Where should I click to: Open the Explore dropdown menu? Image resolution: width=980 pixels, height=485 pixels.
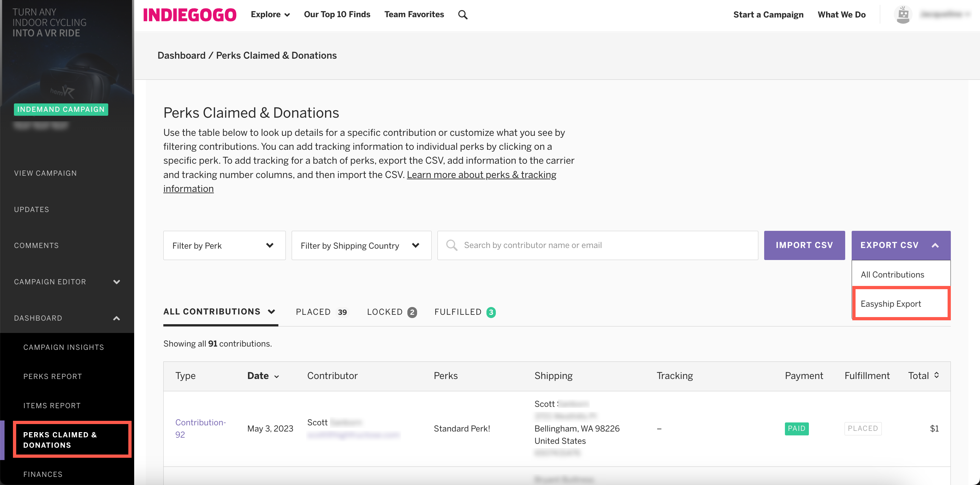[x=270, y=15]
